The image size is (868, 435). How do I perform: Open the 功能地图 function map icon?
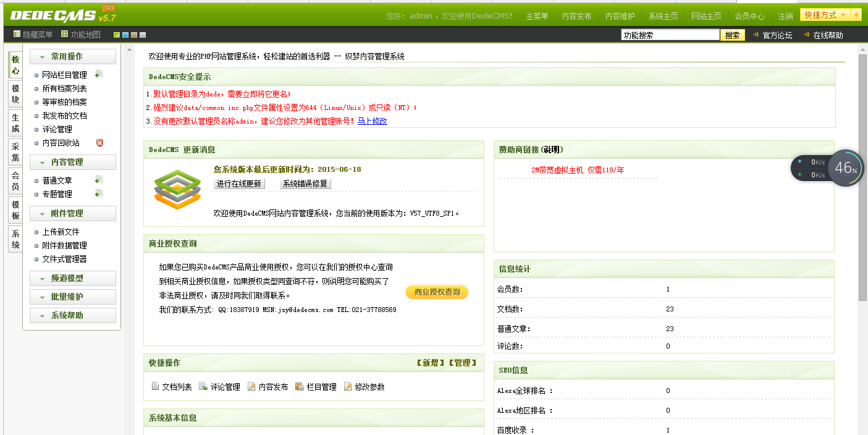65,34
